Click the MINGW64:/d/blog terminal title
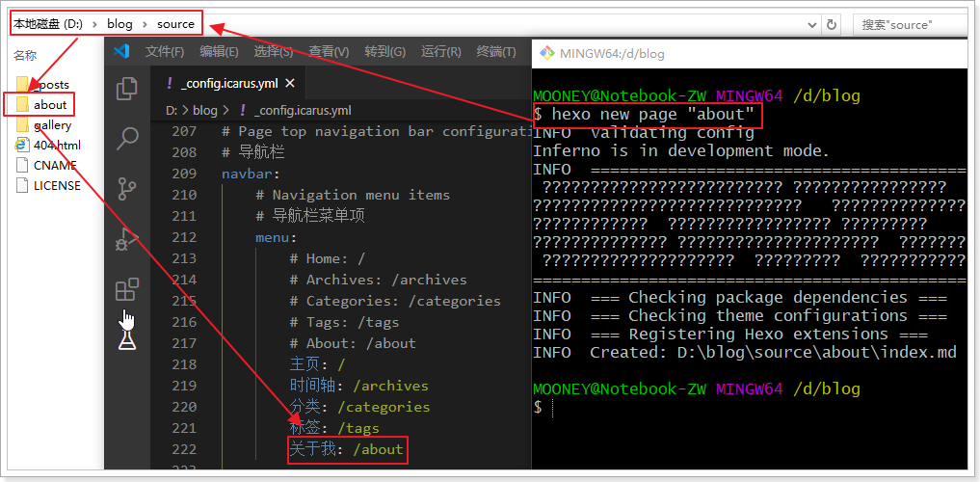 tap(613, 53)
